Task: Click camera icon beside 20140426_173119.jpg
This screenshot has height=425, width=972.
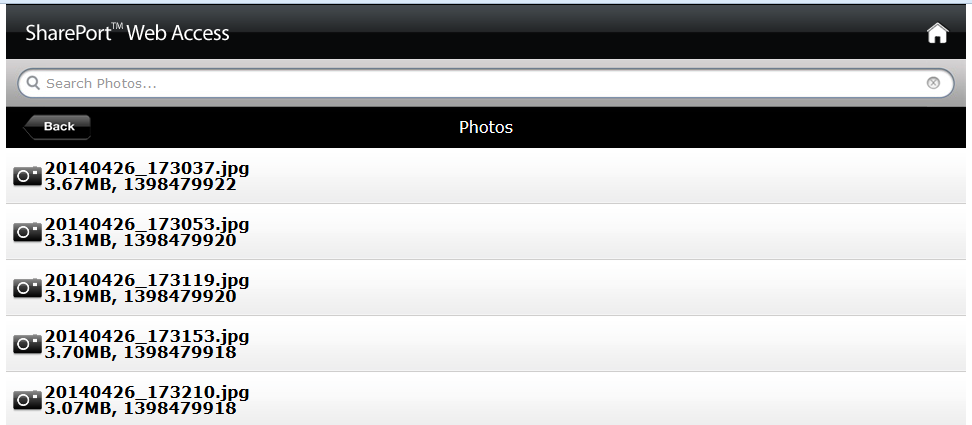Action: coord(27,287)
